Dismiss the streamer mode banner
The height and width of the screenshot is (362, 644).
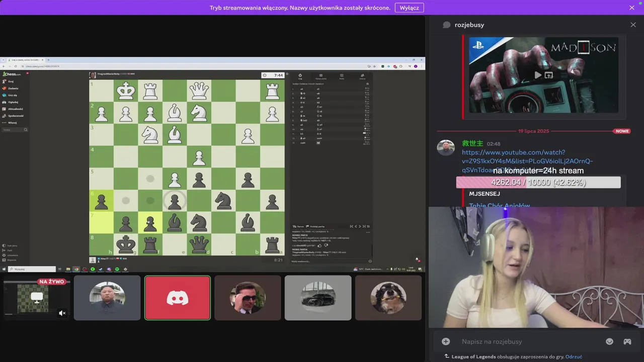(632, 8)
